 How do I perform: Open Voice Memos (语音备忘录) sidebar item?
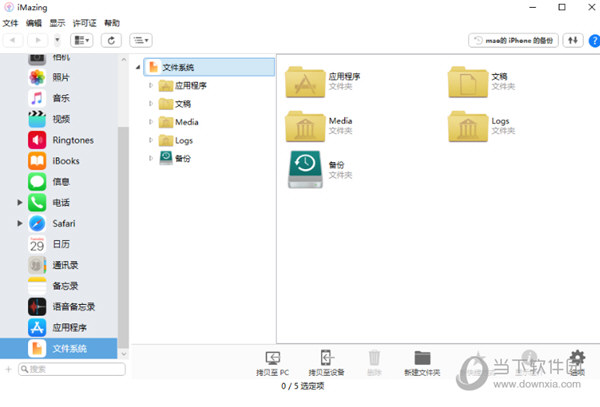tap(59, 307)
